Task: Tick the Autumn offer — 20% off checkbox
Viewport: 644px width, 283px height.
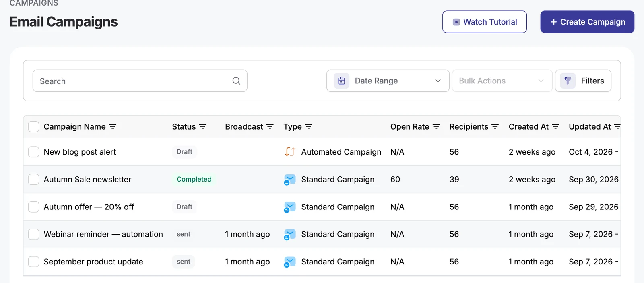Action: tap(34, 207)
